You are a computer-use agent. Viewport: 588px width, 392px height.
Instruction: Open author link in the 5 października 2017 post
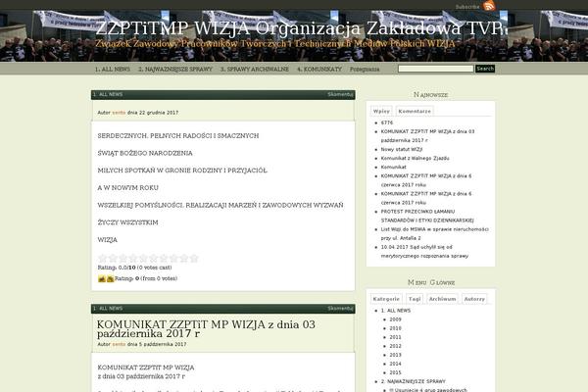[x=119, y=344]
